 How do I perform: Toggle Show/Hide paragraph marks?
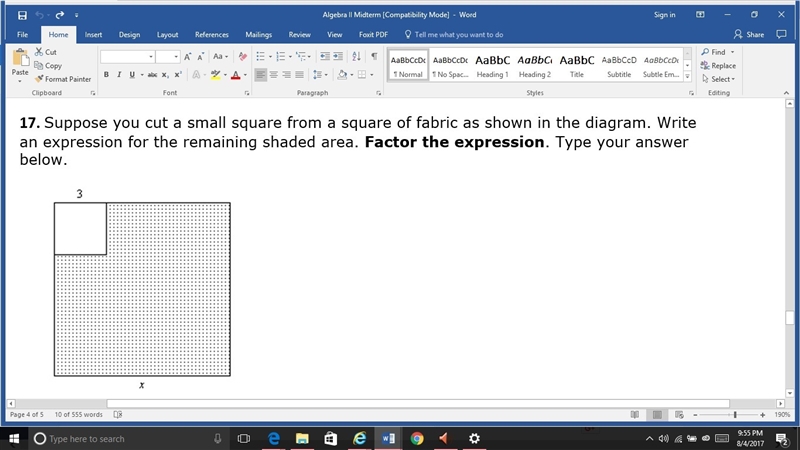point(374,57)
